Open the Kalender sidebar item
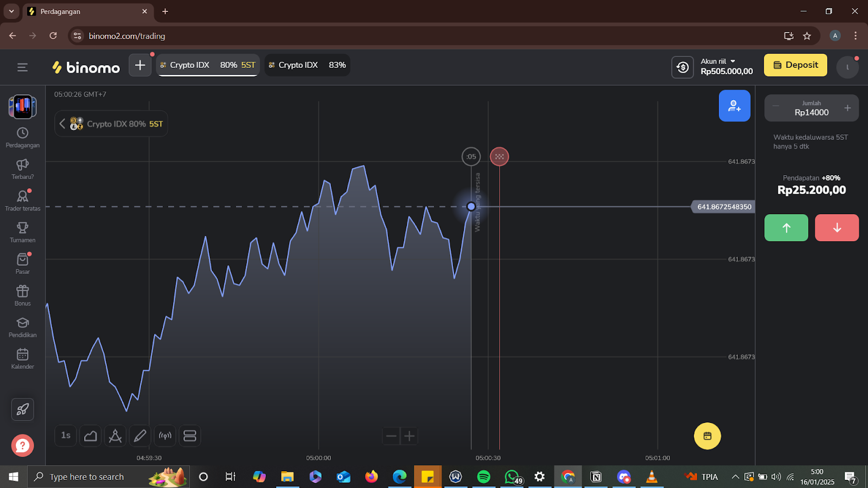The image size is (868, 488). pos(22,358)
